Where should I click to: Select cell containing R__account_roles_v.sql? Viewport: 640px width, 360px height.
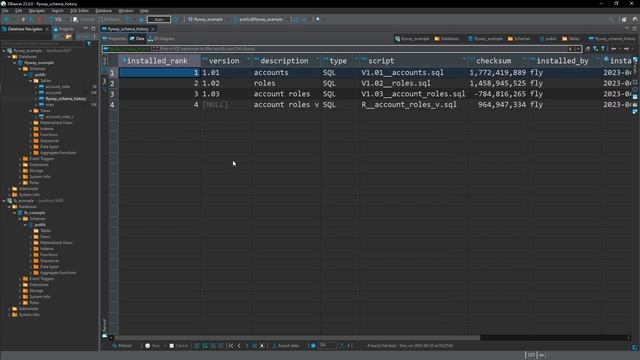[x=413, y=104]
